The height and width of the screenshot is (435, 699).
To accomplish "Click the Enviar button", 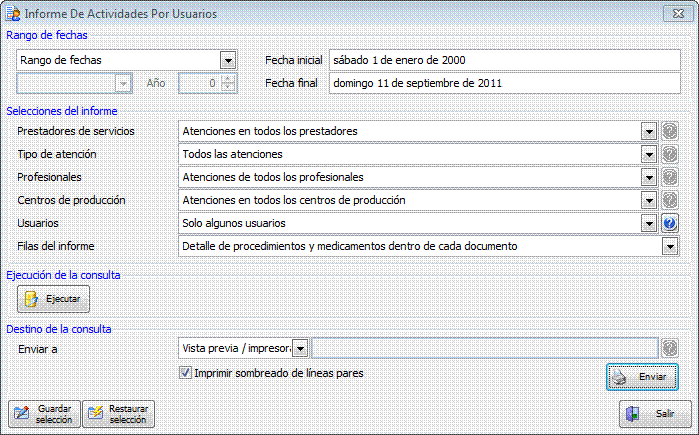I will pos(642,377).
